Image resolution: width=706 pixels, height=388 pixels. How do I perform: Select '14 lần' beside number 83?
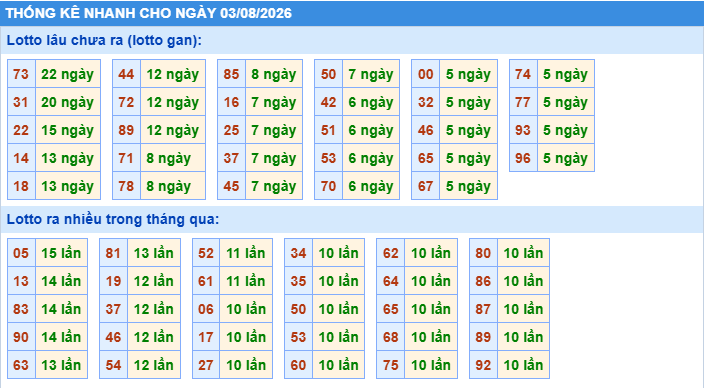coord(61,309)
